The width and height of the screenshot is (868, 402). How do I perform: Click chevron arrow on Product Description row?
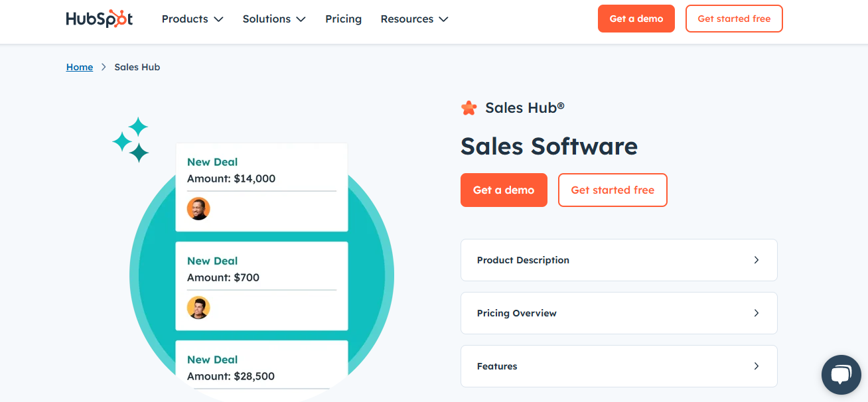pyautogui.click(x=757, y=260)
